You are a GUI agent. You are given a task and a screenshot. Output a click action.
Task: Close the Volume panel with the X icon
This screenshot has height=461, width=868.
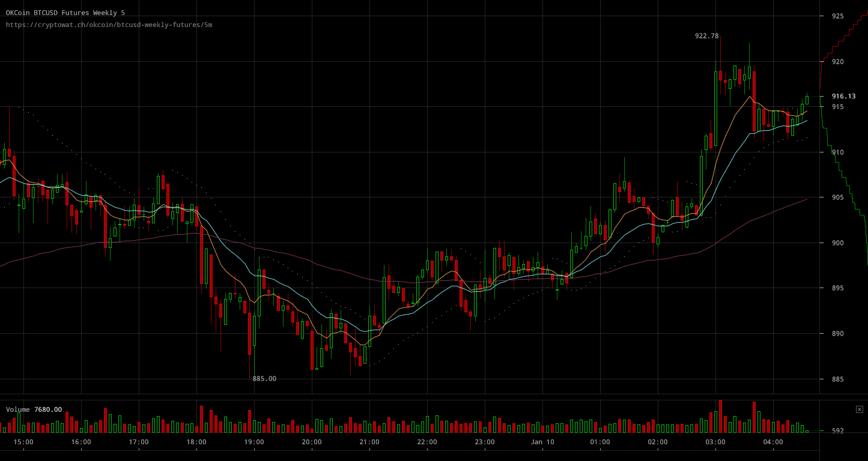click(x=859, y=409)
